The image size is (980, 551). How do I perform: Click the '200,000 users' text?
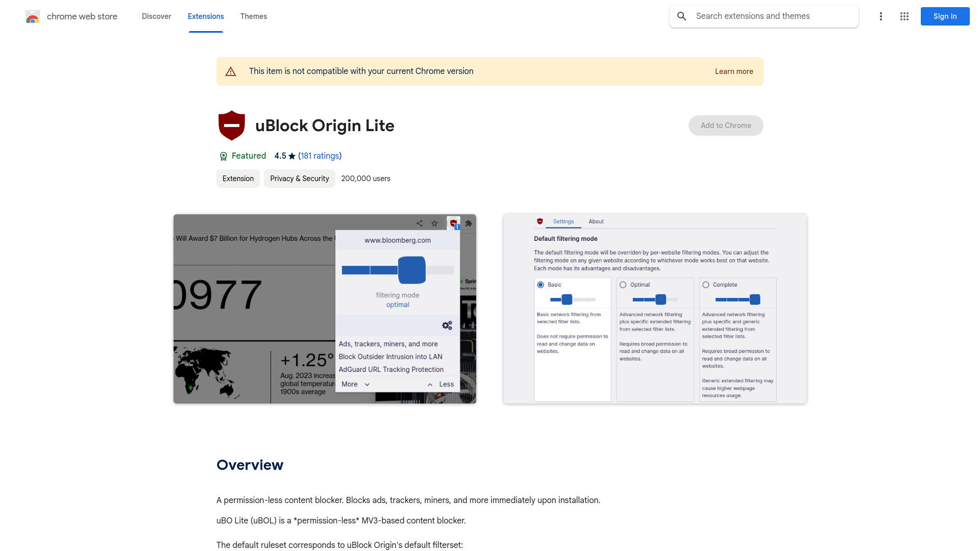click(365, 179)
